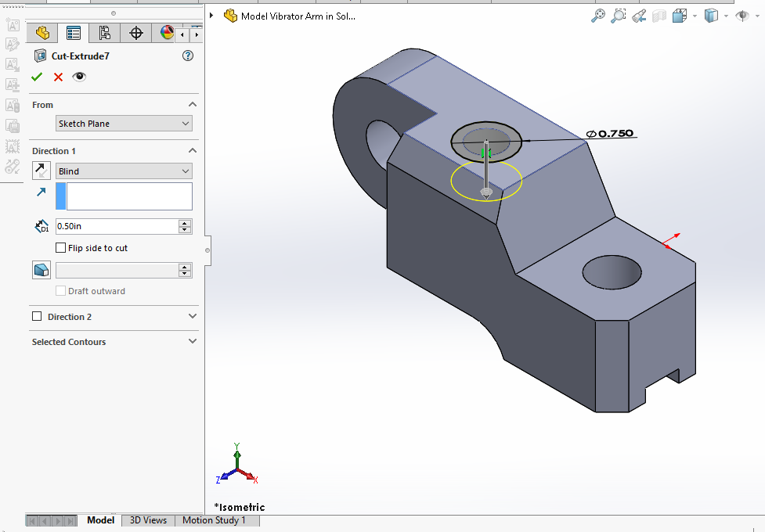Open the DimXpertManager crosshair tab
This screenshot has height=532, width=765.
coord(136,33)
